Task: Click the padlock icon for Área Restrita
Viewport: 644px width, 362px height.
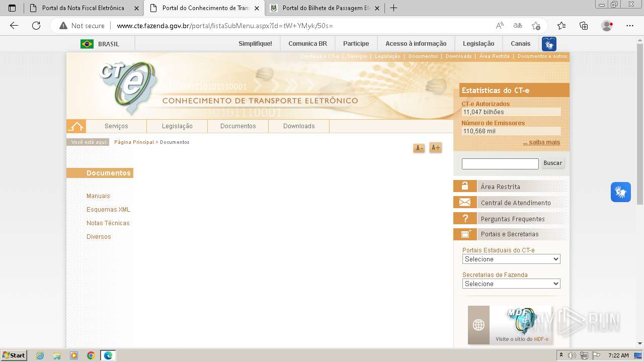Action: [465, 186]
